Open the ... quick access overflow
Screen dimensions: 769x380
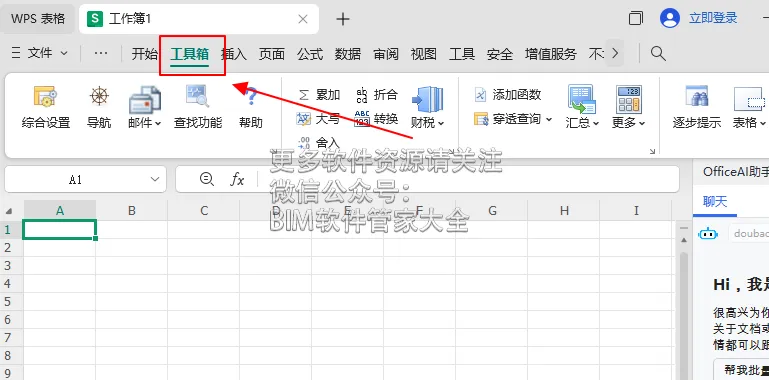click(101, 53)
